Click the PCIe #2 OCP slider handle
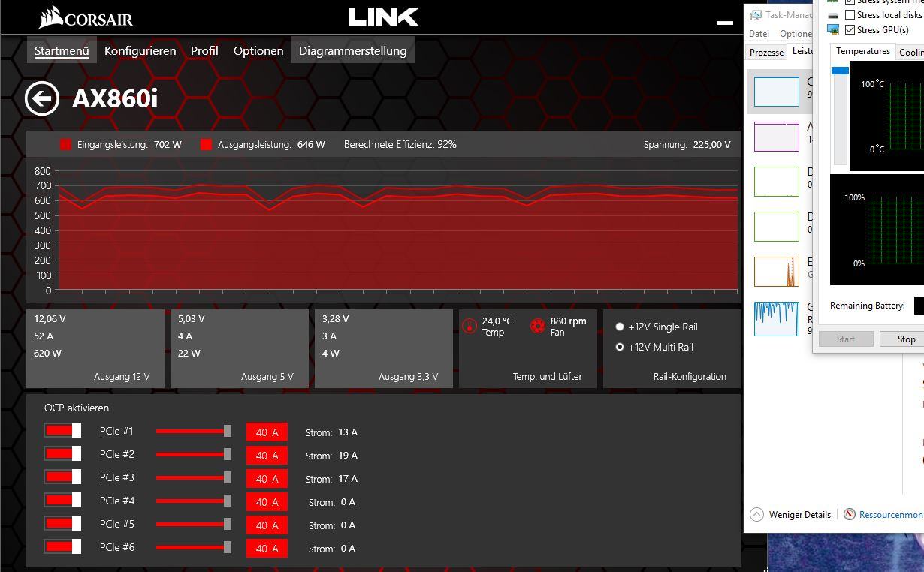 click(x=228, y=454)
